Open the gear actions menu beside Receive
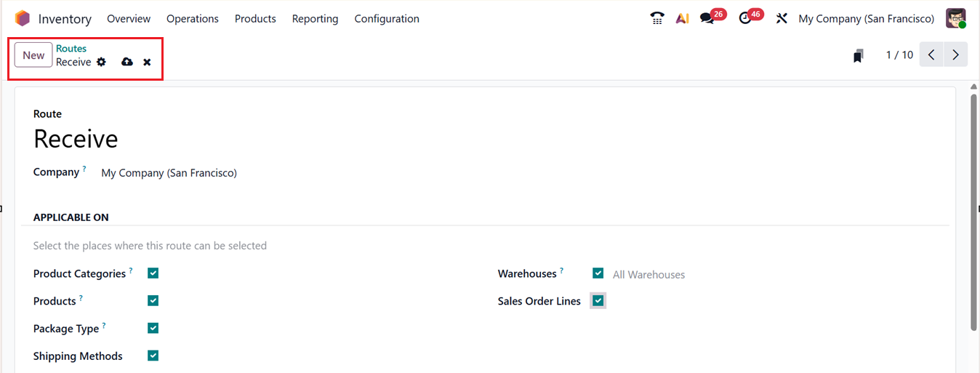Screen dimensions: 980x373 pyautogui.click(x=101, y=63)
